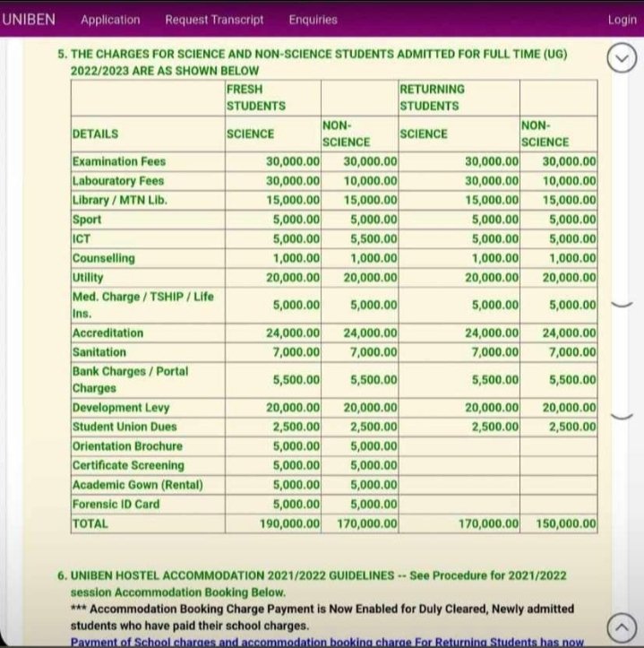Select the 'Examination Fees' row label
Screen dimensions: 644x648
(119, 161)
